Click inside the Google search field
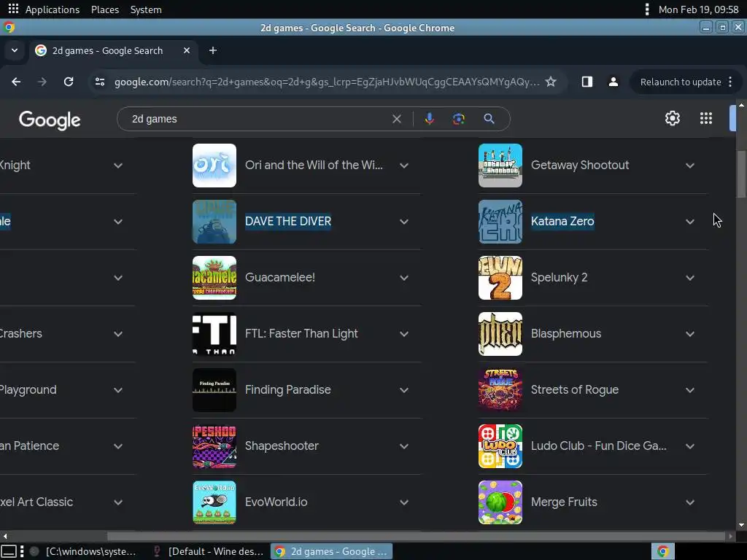The width and height of the screenshot is (747, 560). (258, 119)
